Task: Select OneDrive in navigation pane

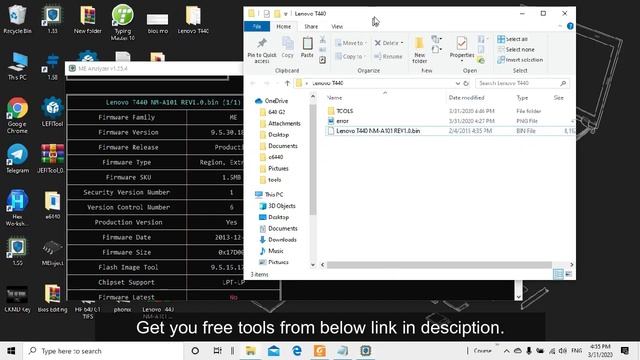Action: 271,101
